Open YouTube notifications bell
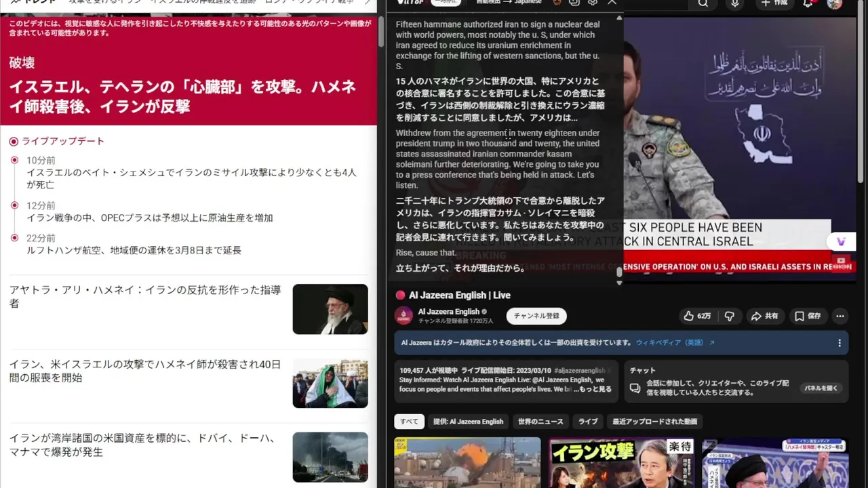Viewport: 868px width, 488px height. click(x=808, y=3)
